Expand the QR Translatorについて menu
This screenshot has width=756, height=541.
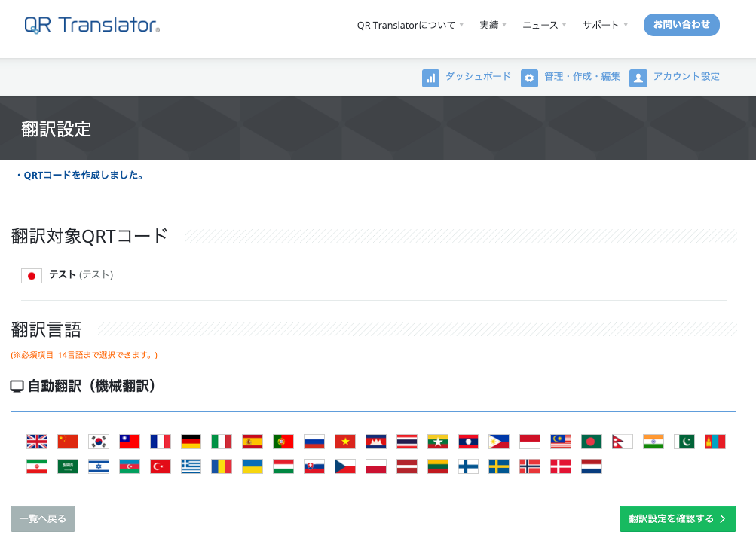pyautogui.click(x=410, y=25)
